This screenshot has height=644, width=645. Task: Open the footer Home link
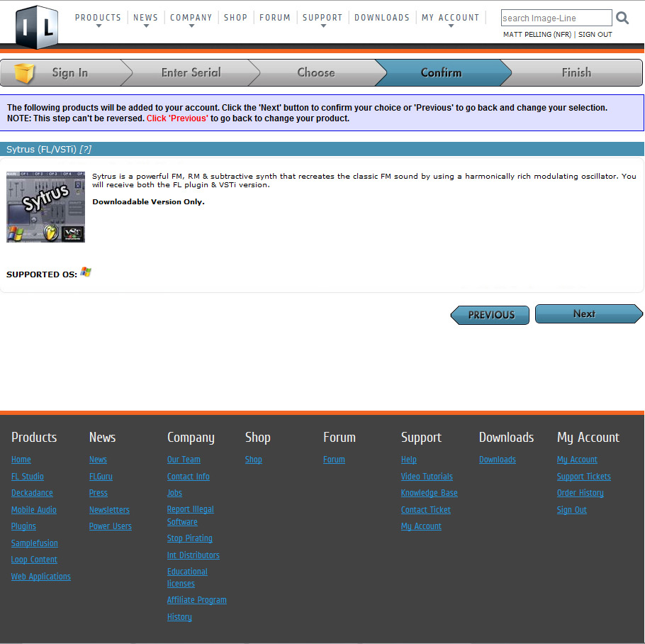(x=21, y=460)
